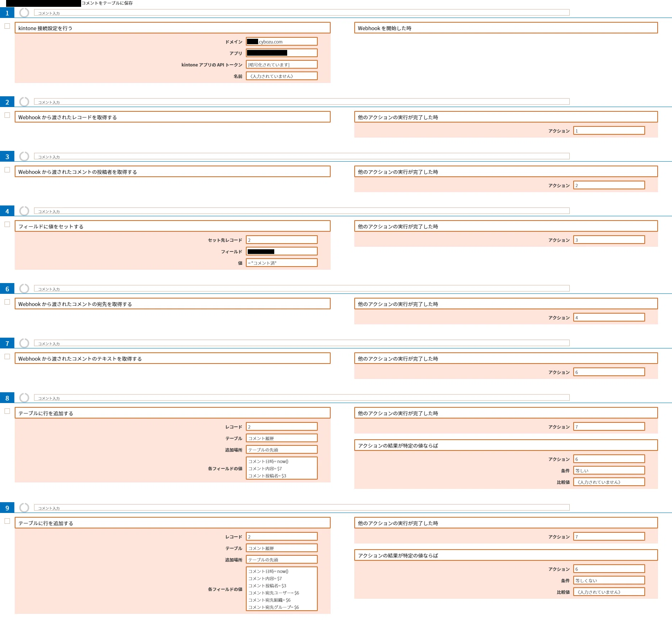Click row 6 condition アクション field
Image resolution: width=672 pixels, height=620 pixels.
[609, 318]
